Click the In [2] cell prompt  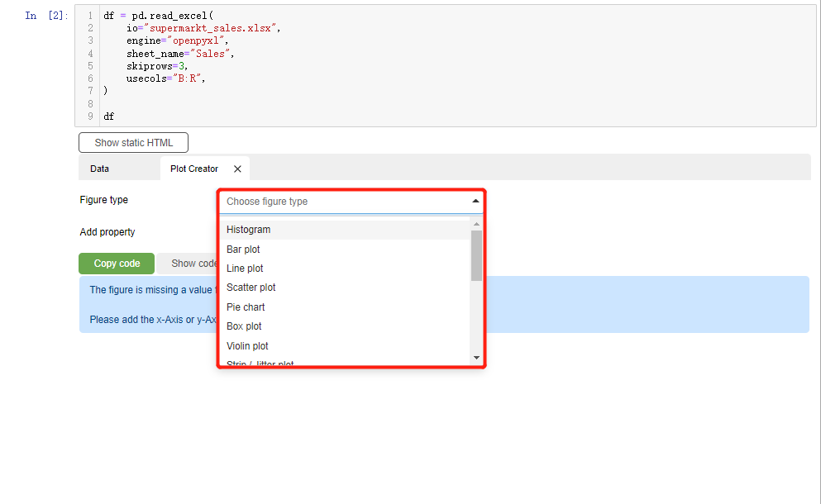click(x=46, y=16)
